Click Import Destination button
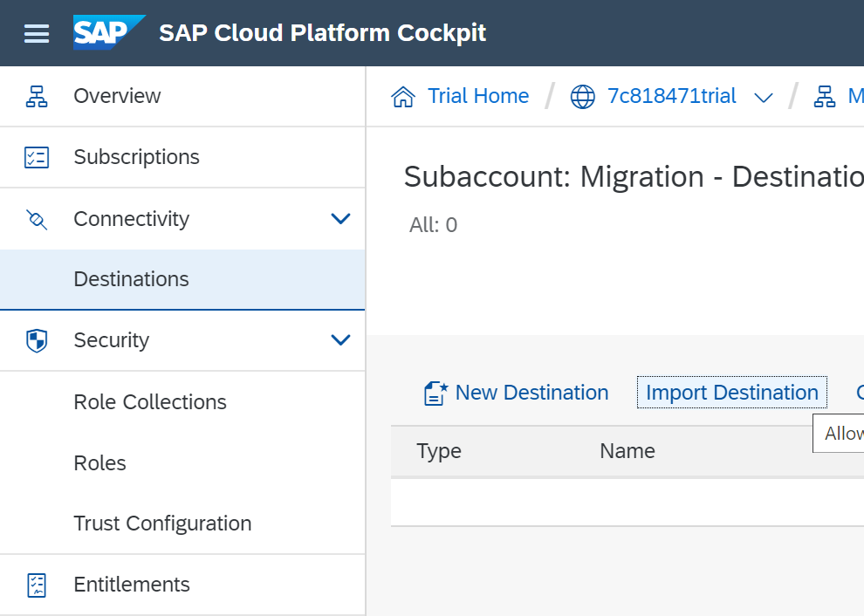Image resolution: width=864 pixels, height=616 pixels. pos(731,393)
